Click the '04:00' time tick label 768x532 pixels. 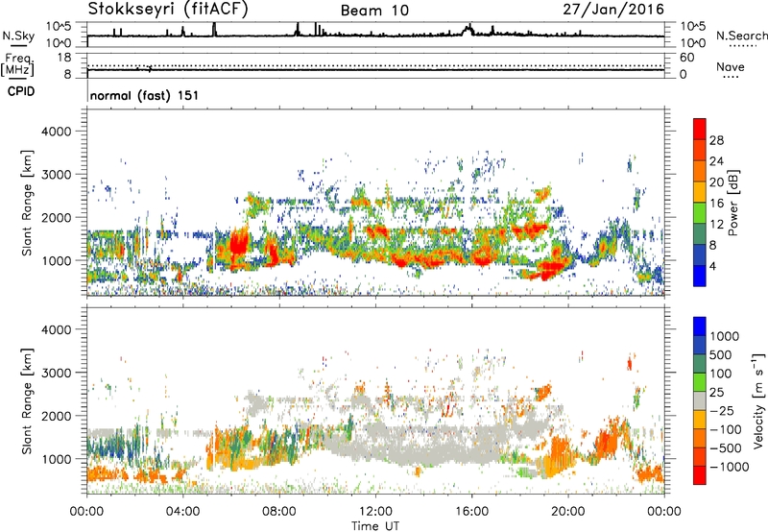tap(183, 512)
